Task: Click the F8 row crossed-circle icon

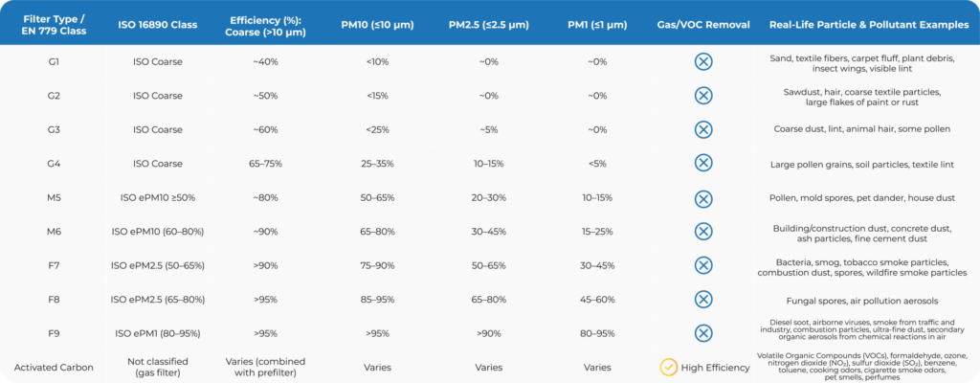Action: click(x=702, y=299)
